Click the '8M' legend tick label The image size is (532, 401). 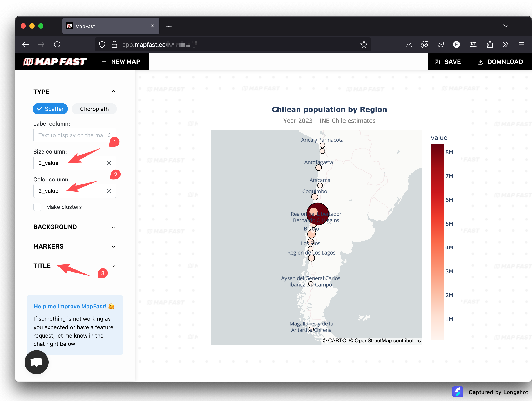click(449, 152)
